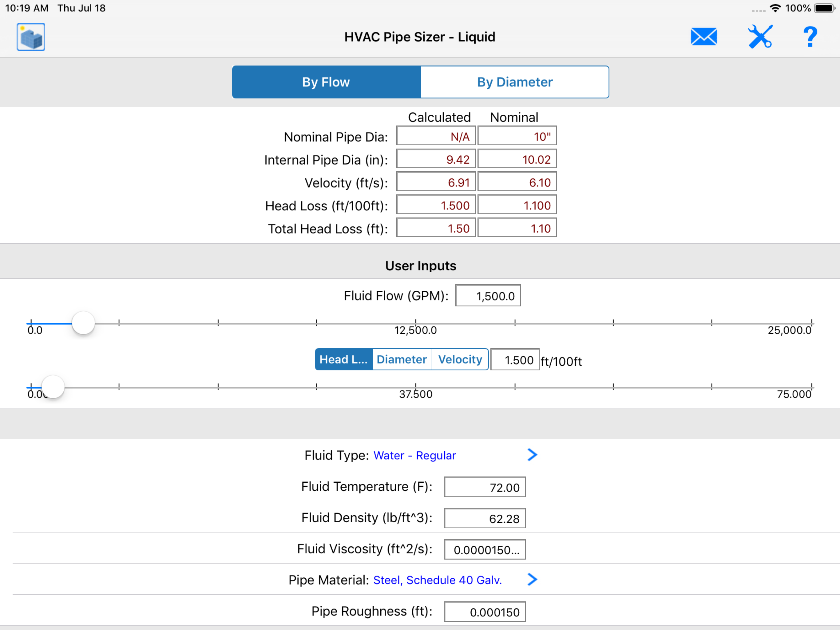Open Water - Regular fluid selection
The width and height of the screenshot is (840, 630).
(414, 455)
